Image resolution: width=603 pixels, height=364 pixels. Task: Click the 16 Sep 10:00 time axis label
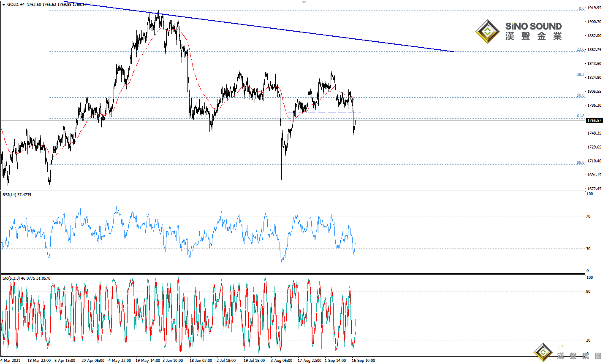[x=363, y=361]
